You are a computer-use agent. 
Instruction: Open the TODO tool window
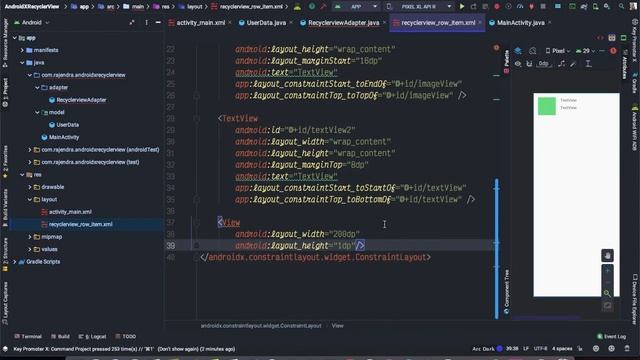pos(126,336)
